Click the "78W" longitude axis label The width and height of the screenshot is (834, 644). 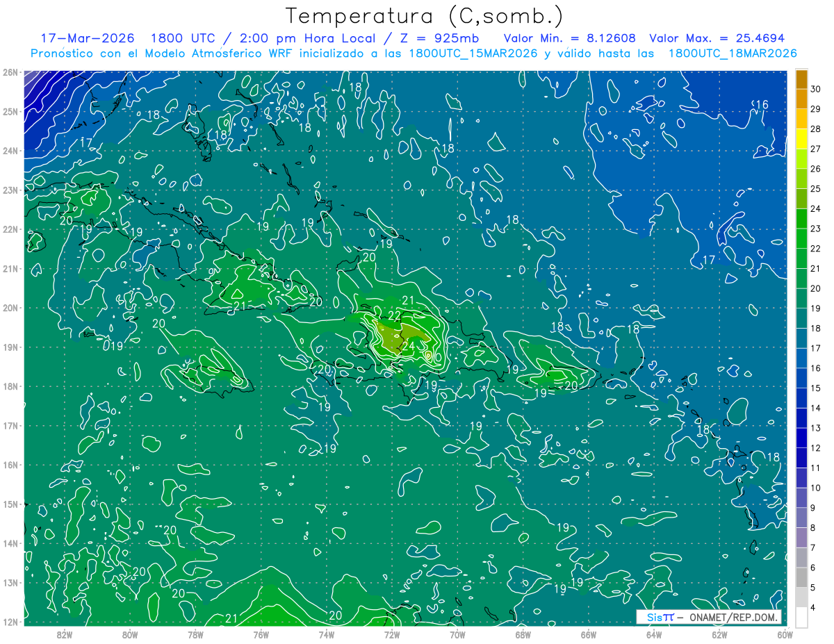[196, 634]
